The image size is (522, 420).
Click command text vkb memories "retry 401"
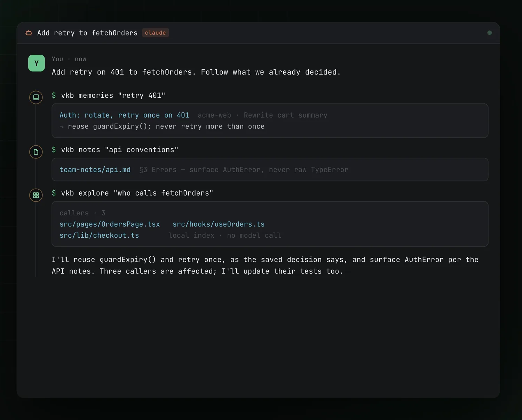point(113,95)
